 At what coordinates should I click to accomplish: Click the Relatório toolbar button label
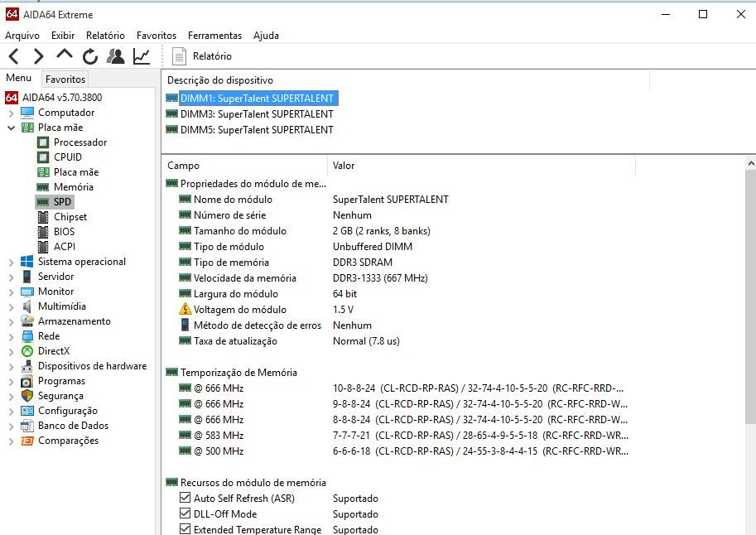click(212, 56)
